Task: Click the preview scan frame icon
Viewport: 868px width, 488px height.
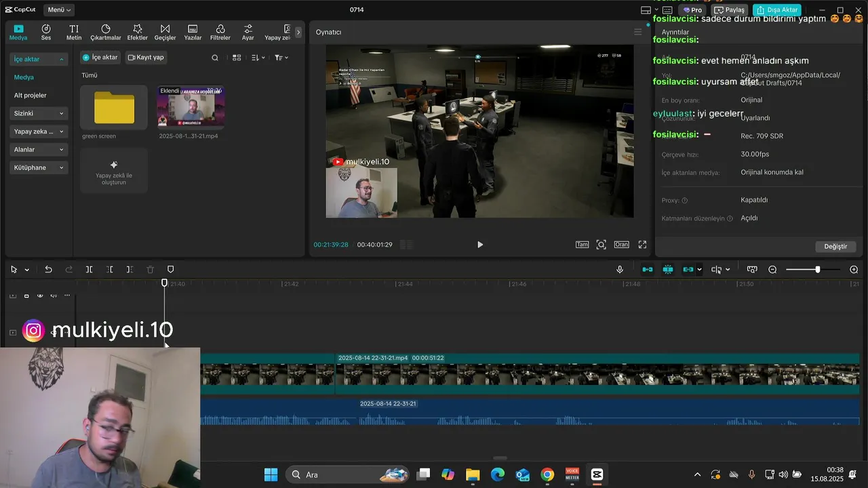Action: point(601,245)
